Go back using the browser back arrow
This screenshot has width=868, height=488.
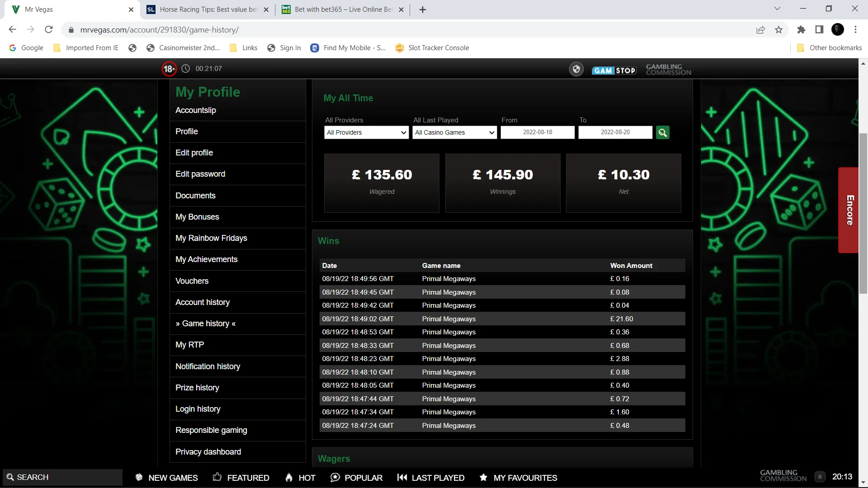[x=13, y=30]
